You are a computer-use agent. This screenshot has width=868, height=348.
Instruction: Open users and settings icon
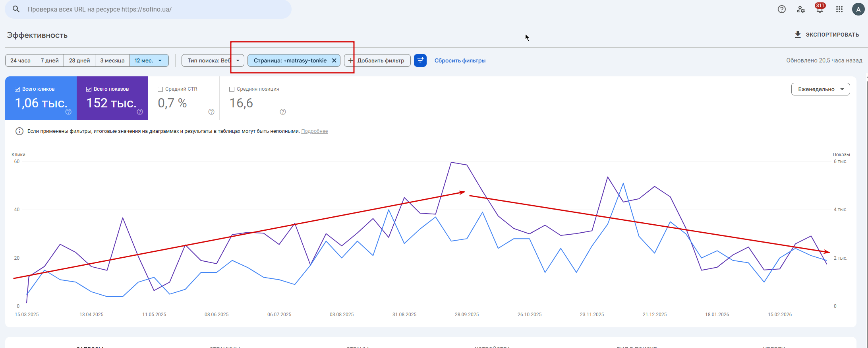click(800, 9)
